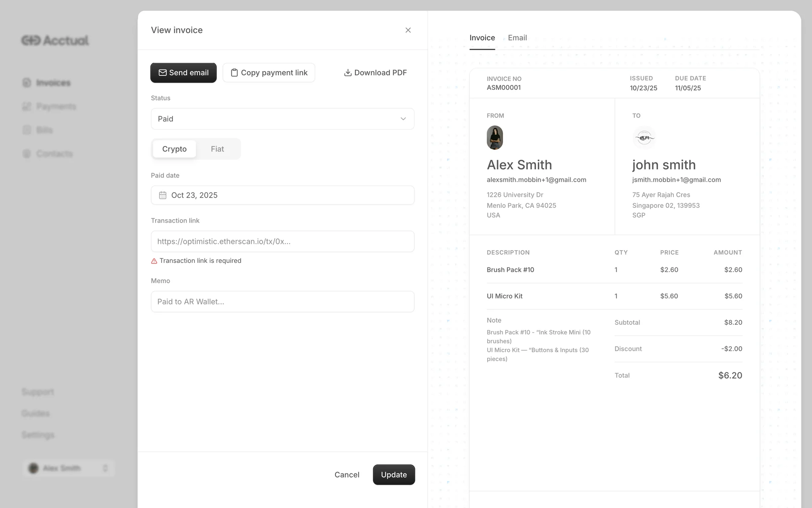Viewport: 812px width, 508px height.
Task: Click the Download PDF arrow icon
Action: pyautogui.click(x=348, y=73)
